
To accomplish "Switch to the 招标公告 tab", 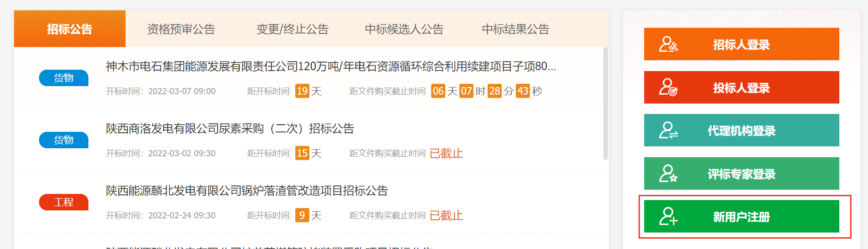I will (x=70, y=29).
